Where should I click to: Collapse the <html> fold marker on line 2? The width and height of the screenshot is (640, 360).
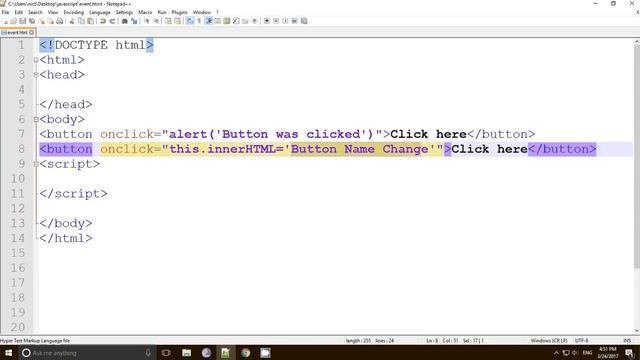(36, 60)
